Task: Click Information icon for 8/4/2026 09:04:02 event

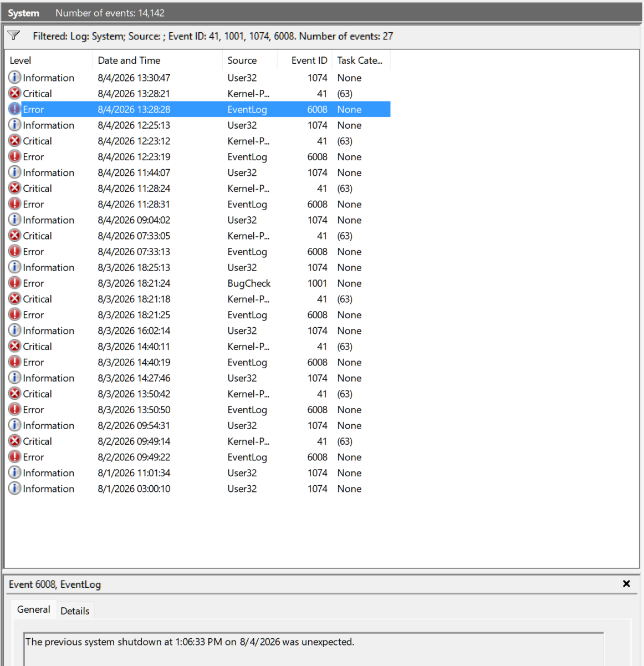Action: (15, 220)
